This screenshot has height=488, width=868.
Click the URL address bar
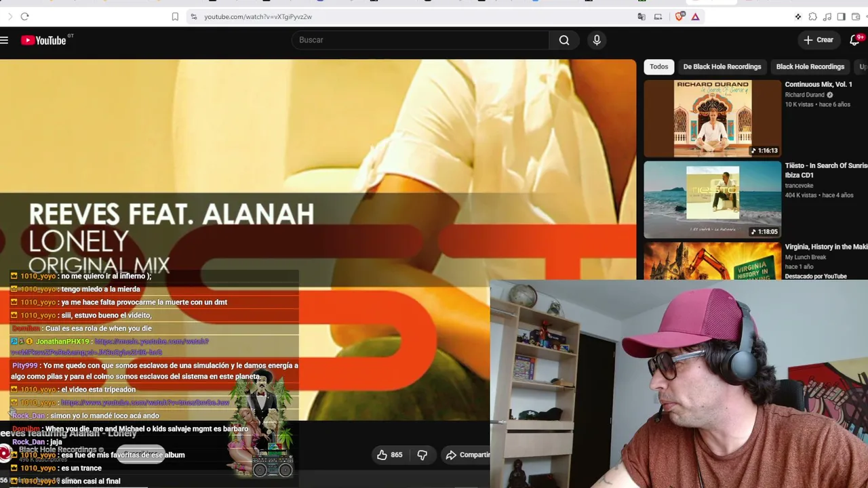coord(414,16)
